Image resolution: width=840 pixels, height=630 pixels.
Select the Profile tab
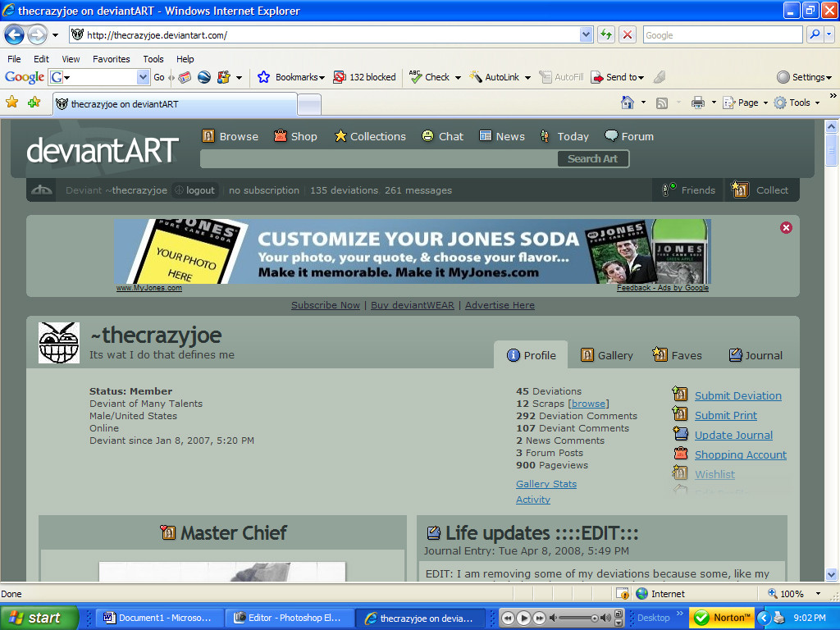(532, 355)
